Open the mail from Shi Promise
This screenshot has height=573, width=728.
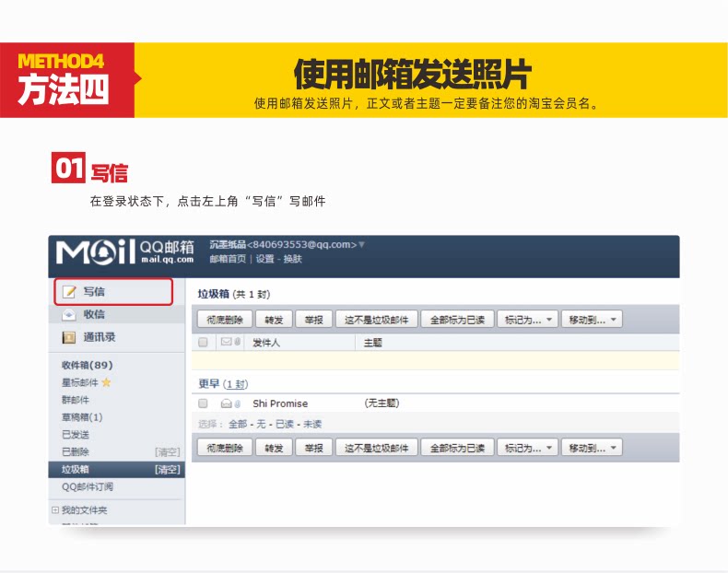[280, 403]
